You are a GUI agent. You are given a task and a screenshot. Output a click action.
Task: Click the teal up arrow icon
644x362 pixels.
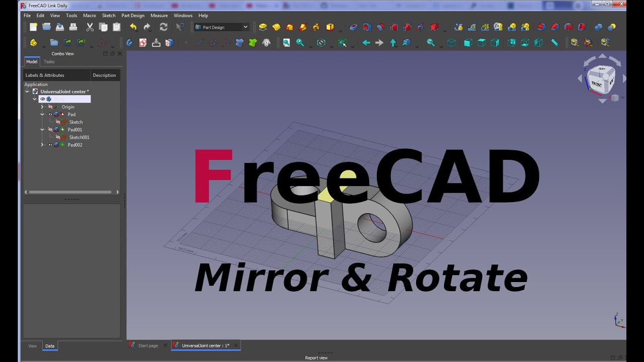pyautogui.click(x=393, y=43)
